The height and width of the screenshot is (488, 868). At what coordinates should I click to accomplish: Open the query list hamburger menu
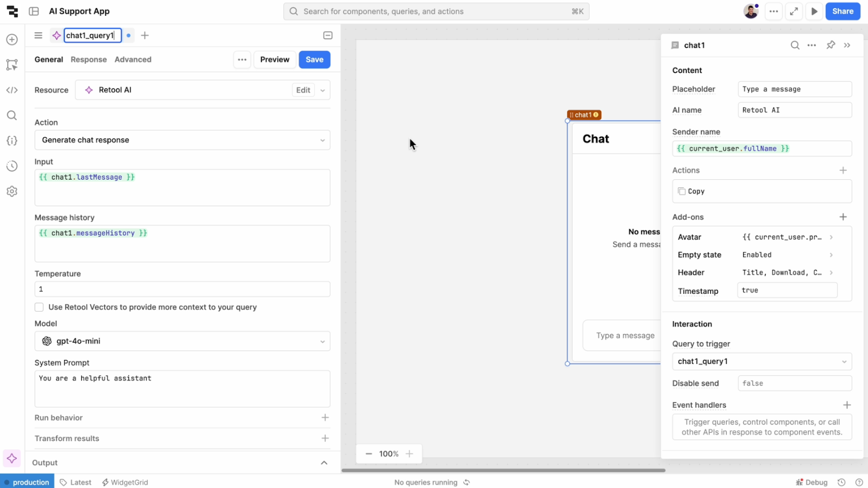click(x=38, y=35)
